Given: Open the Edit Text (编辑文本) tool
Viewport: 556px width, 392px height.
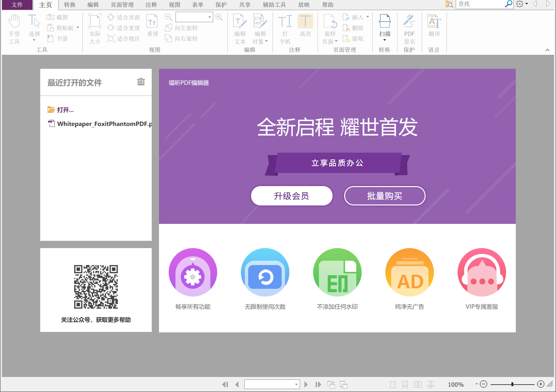Looking at the screenshot, I should tap(239, 27).
